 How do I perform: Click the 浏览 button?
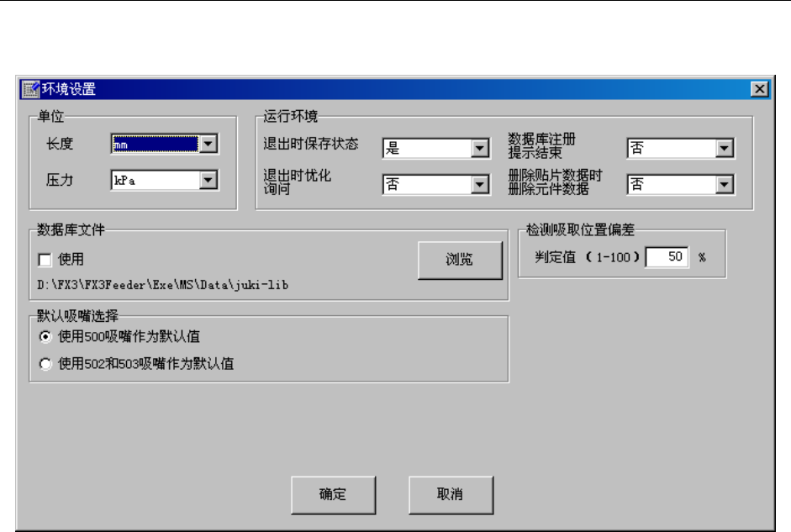coord(460,260)
